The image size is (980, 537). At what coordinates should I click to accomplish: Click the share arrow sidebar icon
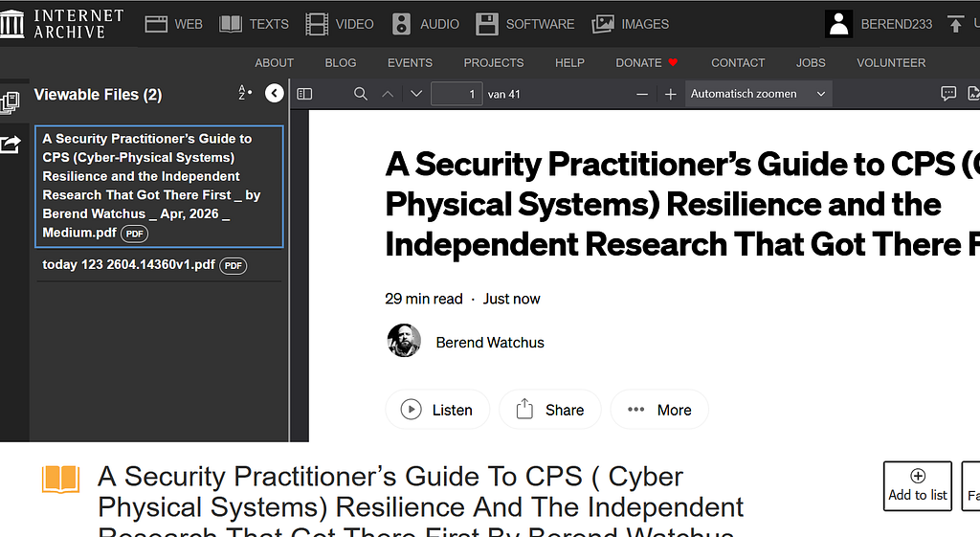11,145
